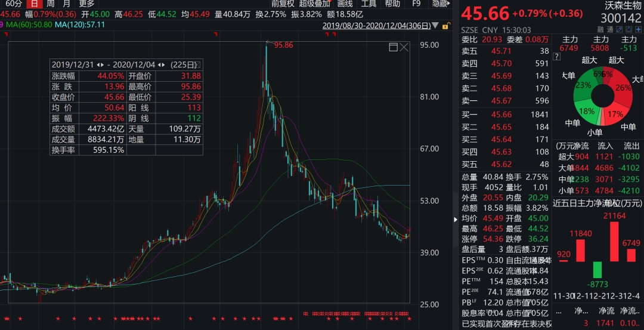Click the stock name 沃森生物

[623, 5]
